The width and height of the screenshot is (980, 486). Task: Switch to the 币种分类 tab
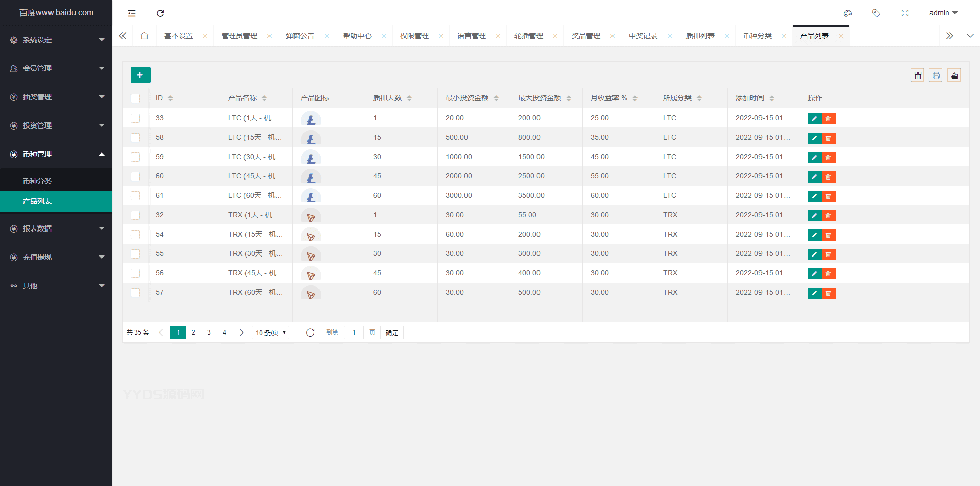[757, 36]
